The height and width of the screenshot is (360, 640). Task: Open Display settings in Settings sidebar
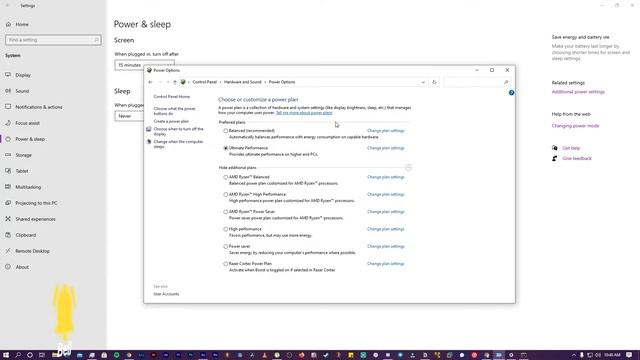coord(23,75)
